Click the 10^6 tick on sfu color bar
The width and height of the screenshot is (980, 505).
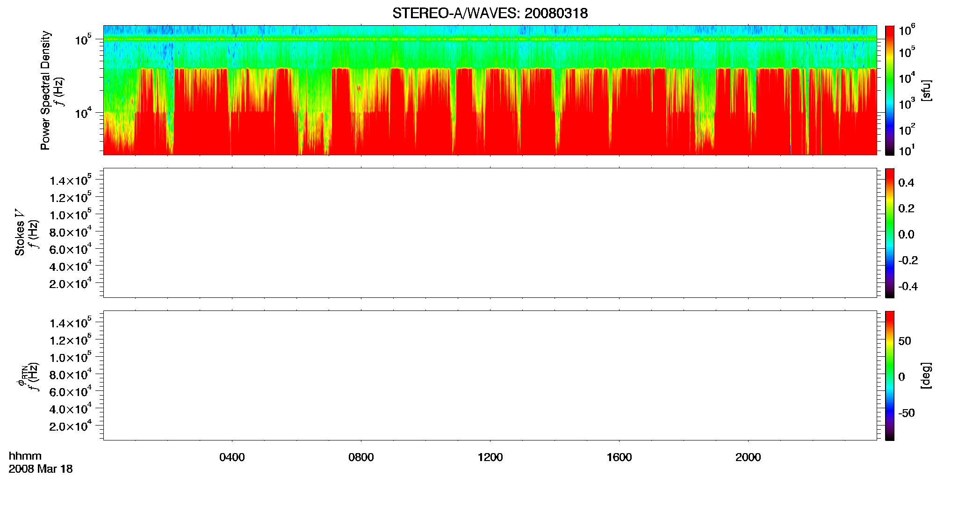[x=907, y=30]
